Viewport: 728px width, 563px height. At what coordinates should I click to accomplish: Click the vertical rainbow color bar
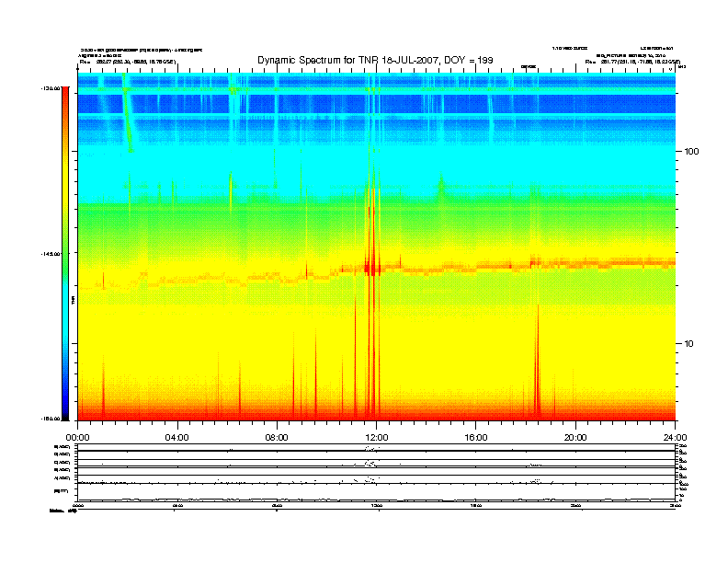[65, 254]
